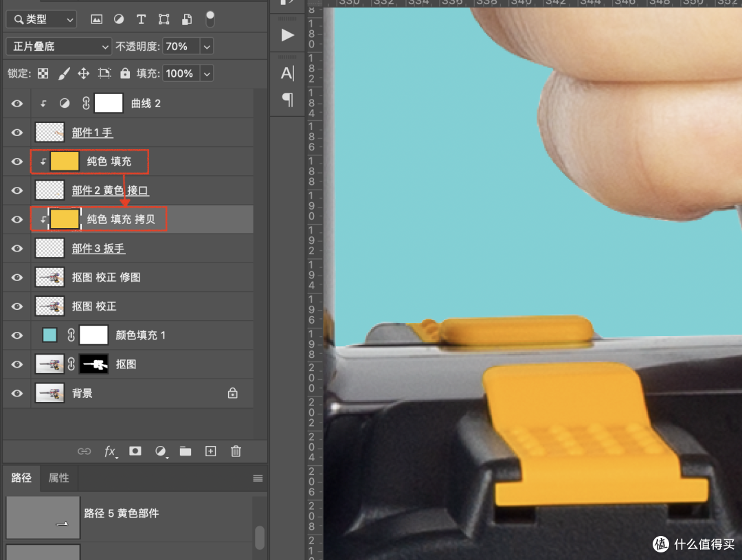This screenshot has height=560, width=742.
Task: Filter layers by shape type
Action: (x=164, y=19)
